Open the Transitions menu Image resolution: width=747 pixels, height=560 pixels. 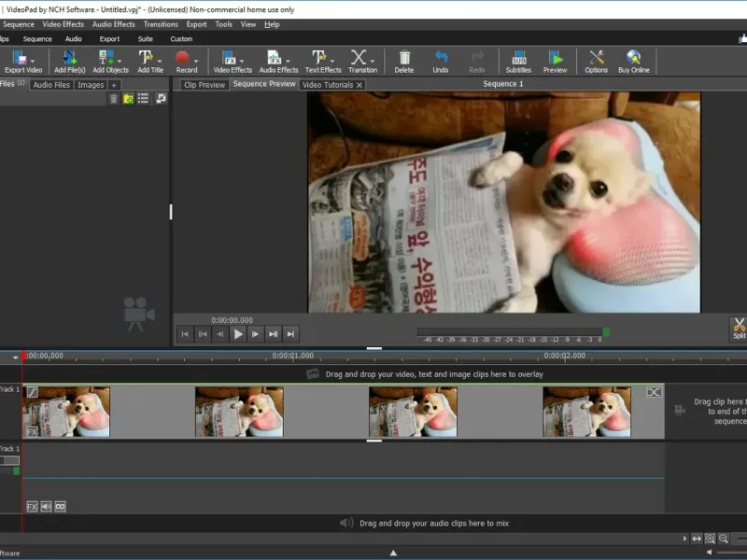[x=161, y=24]
